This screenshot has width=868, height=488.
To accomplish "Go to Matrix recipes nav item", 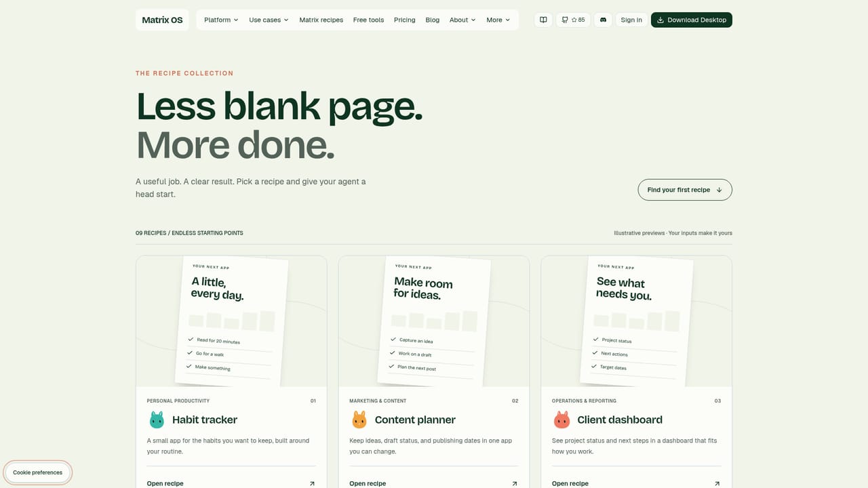I will tap(321, 20).
